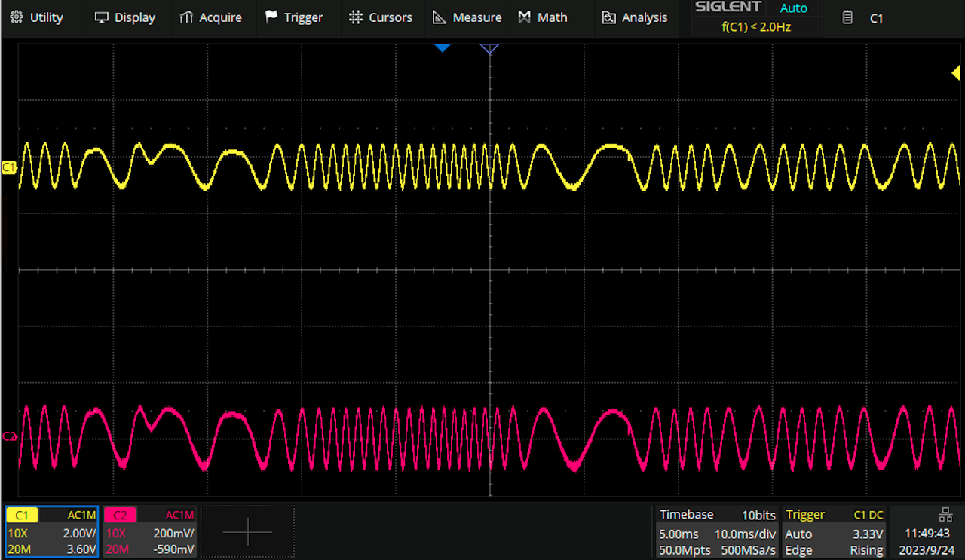965x560 pixels.
Task: Click the 11:49:43 clock display
Action: click(927, 534)
